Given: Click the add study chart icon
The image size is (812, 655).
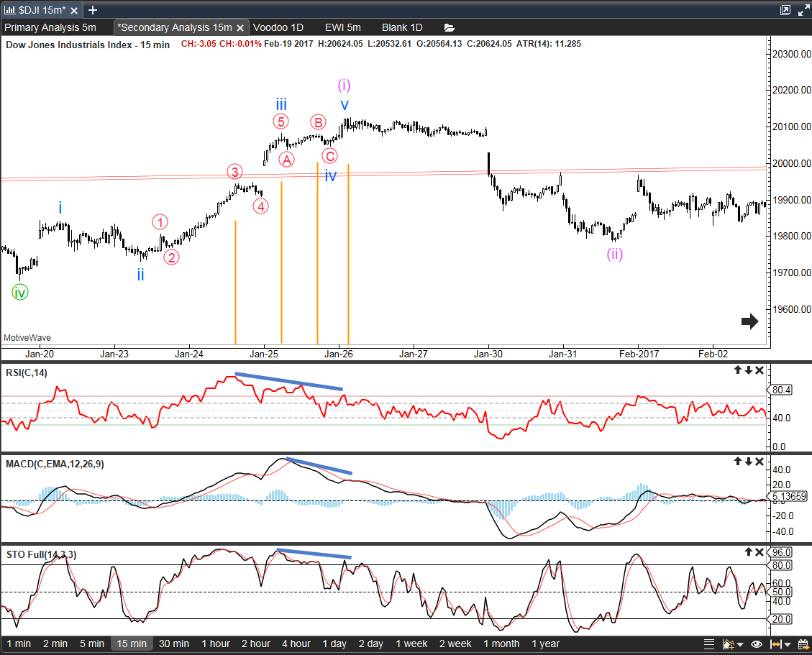Looking at the screenshot, I should click(729, 644).
